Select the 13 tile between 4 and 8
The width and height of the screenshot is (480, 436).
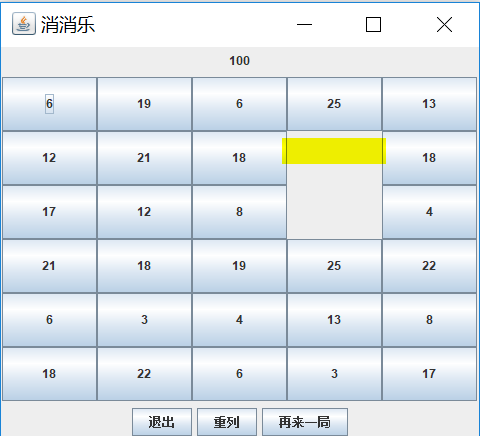334,320
